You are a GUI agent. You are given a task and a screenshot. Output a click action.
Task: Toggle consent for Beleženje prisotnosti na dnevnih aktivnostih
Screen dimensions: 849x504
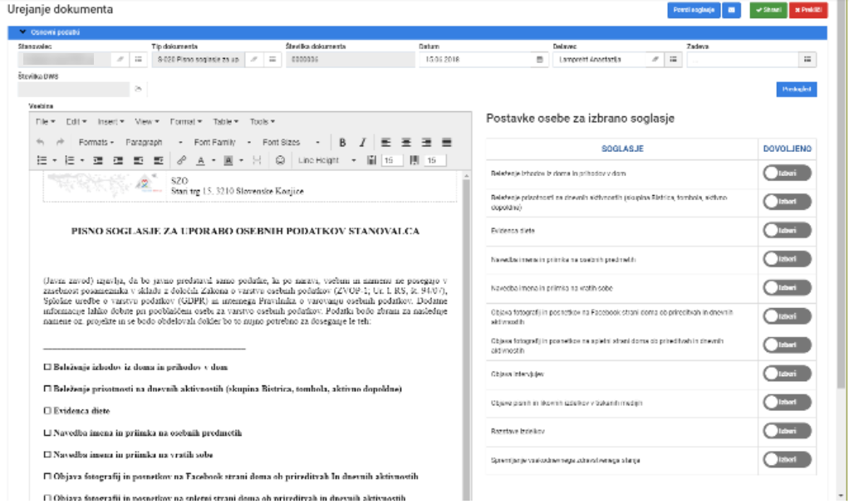[787, 202]
